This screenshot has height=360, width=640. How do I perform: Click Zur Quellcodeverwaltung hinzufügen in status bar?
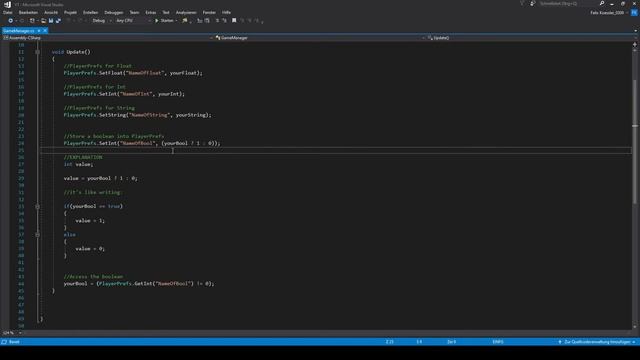click(x=597, y=342)
